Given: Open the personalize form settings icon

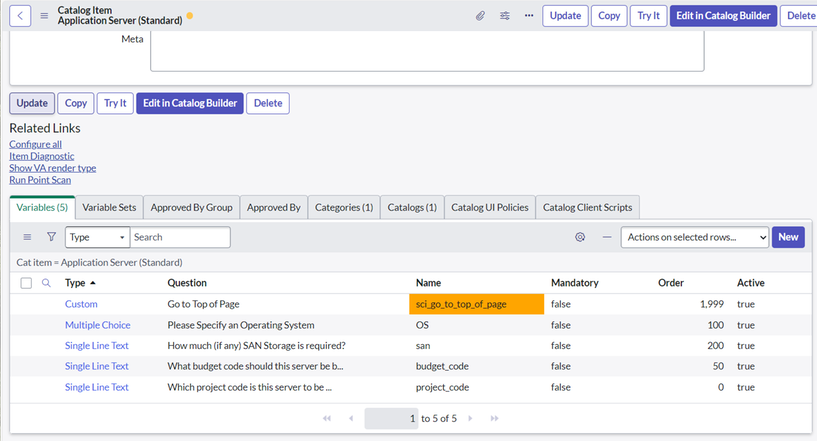Looking at the screenshot, I should tap(504, 16).
